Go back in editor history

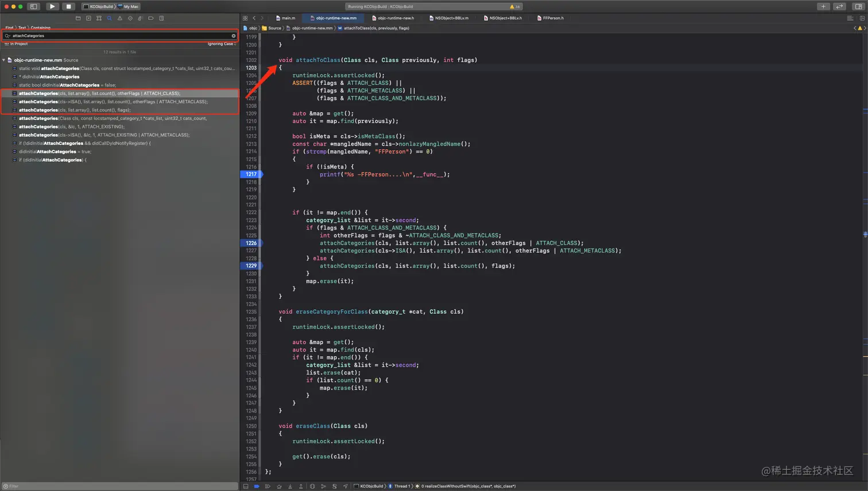pyautogui.click(x=254, y=18)
